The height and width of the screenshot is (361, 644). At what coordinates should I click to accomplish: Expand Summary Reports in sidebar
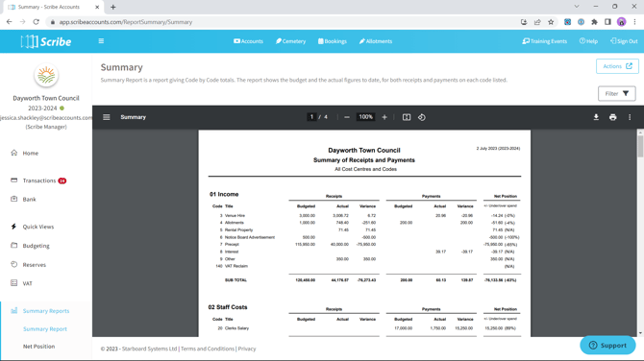(46, 311)
